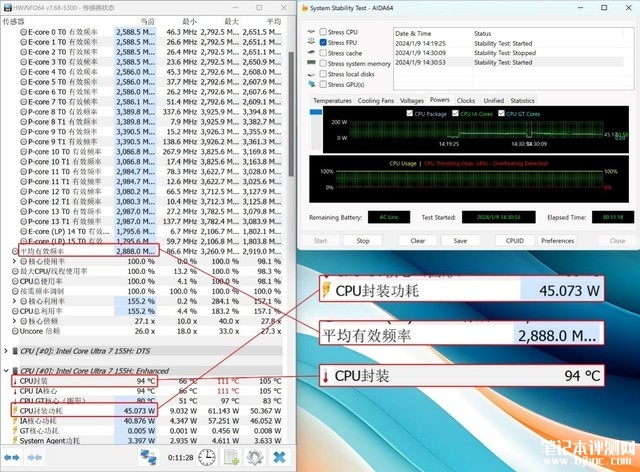Viewport: 640px width, 472px height.
Task: Switch to the Unified tab
Action: pyautogui.click(x=493, y=100)
